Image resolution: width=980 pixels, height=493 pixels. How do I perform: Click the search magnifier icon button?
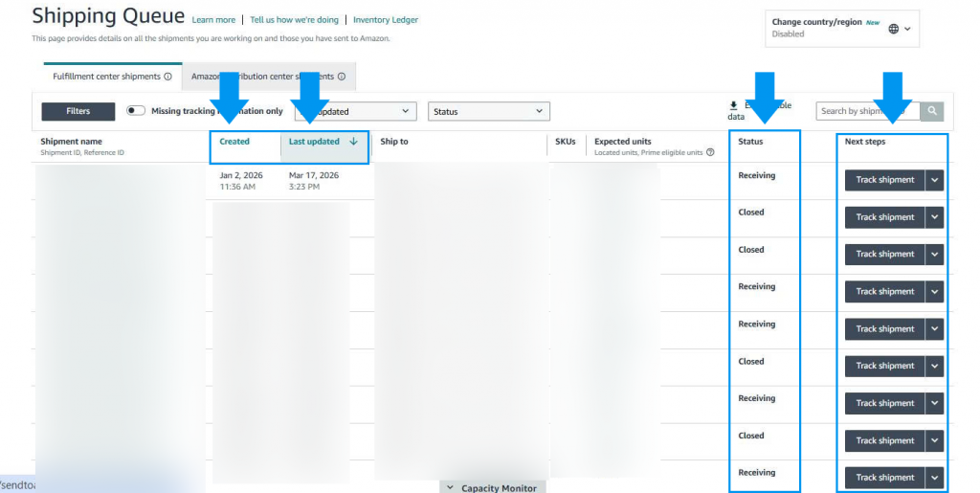coord(932,111)
